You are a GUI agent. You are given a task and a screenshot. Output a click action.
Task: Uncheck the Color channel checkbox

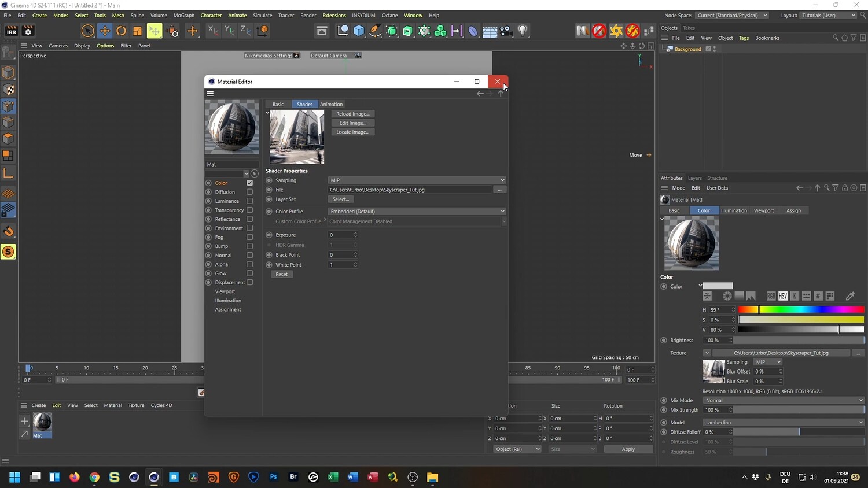(249, 183)
